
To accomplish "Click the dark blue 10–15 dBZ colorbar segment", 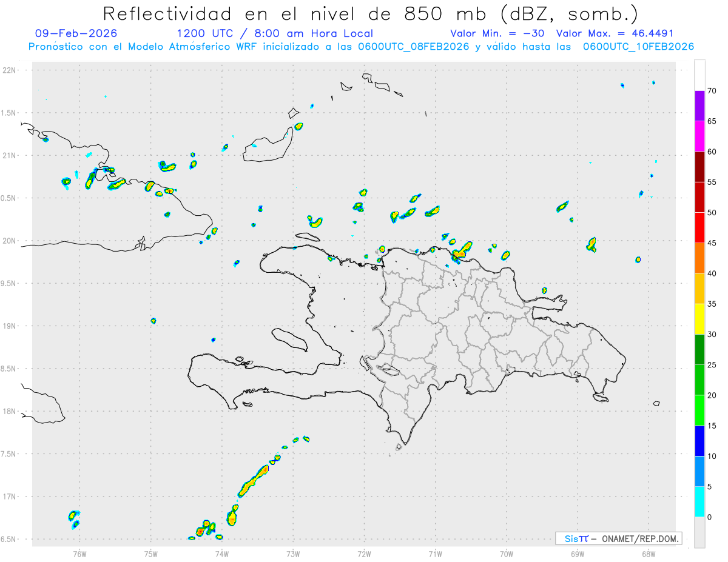I will click(699, 441).
